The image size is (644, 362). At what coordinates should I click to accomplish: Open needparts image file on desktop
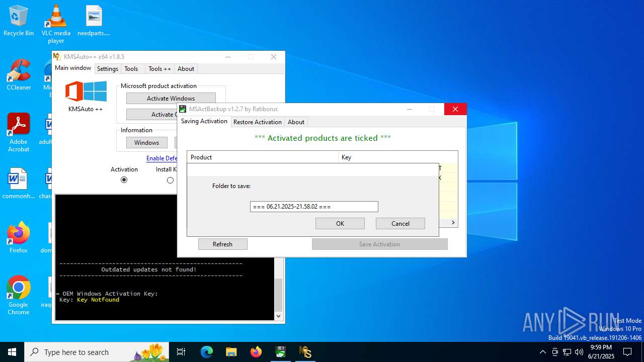pos(94,21)
